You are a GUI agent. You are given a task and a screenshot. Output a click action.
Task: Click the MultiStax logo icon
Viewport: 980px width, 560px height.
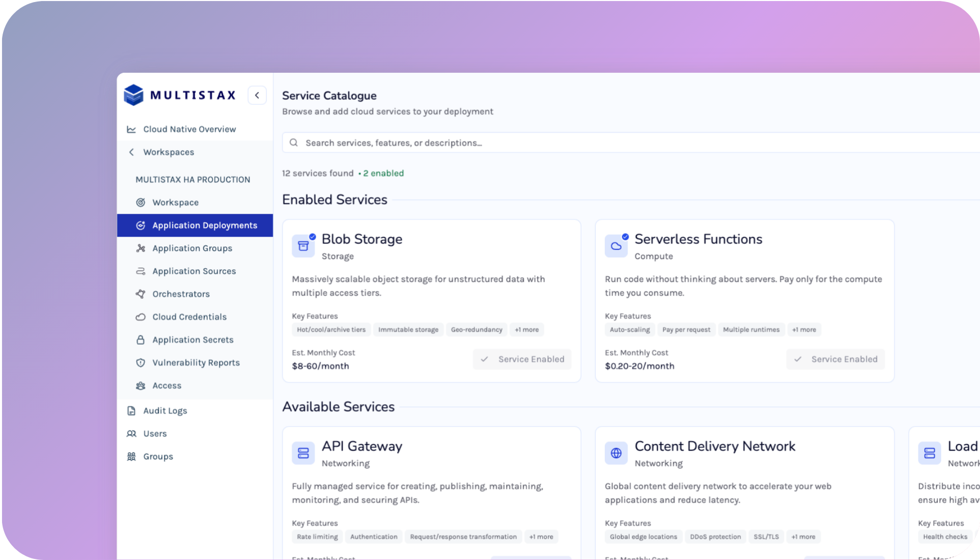[x=134, y=95]
